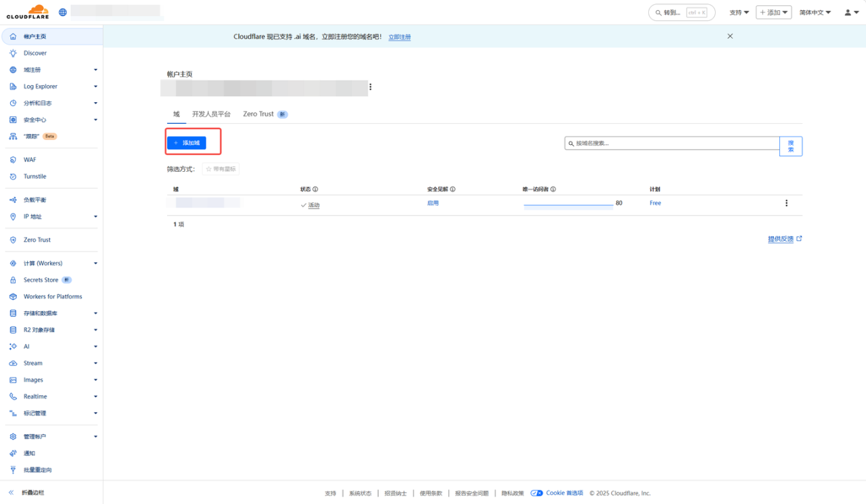Click the Cloudflare logo
The image size is (866, 504).
pos(28,12)
